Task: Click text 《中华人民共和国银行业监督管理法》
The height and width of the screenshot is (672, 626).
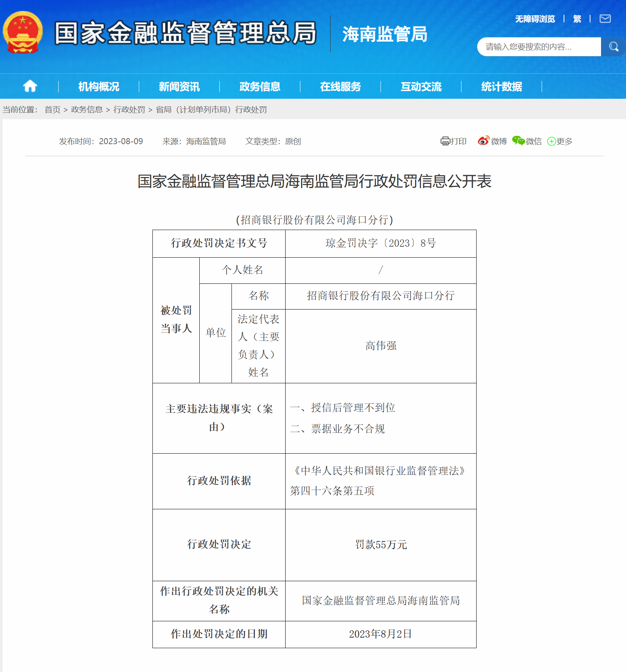Action: 379,471
